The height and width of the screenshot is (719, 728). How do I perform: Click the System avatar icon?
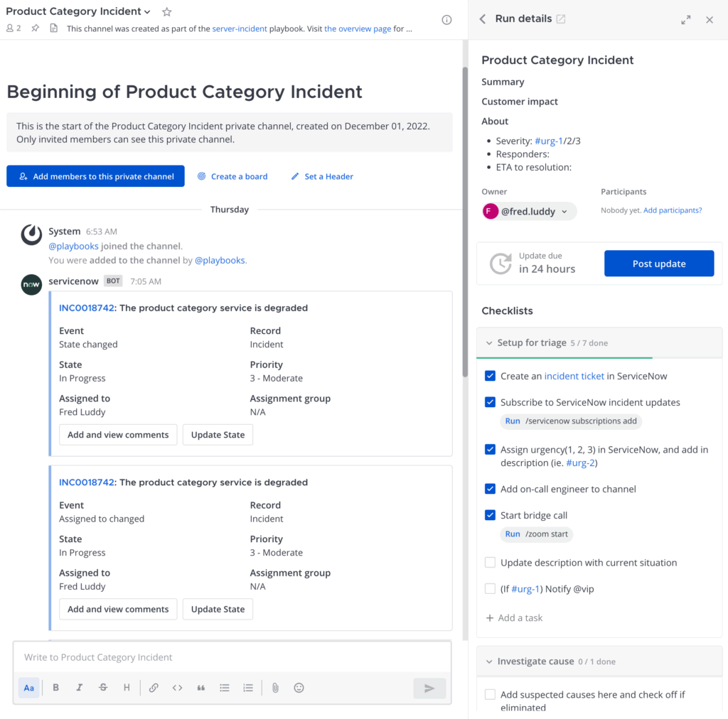[31, 234]
